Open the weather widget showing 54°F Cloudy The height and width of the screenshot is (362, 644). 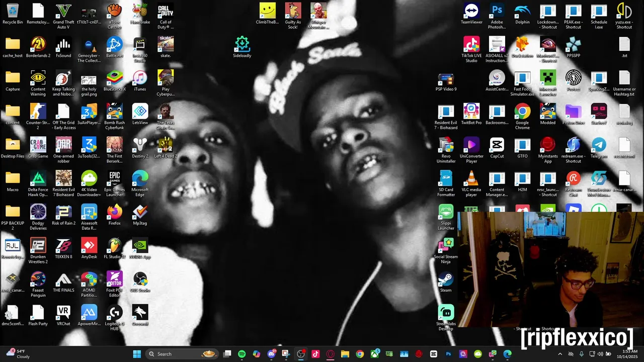(17, 354)
